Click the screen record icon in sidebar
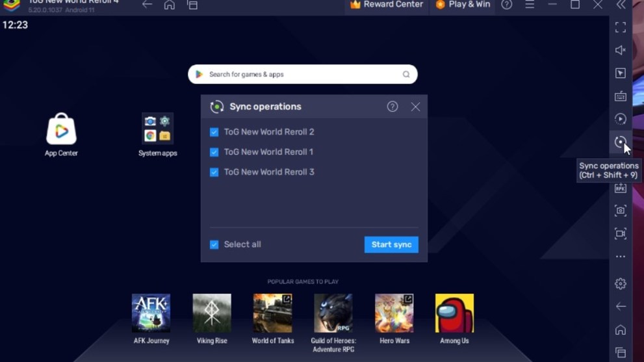Image resolution: width=644 pixels, height=362 pixels. click(x=620, y=233)
